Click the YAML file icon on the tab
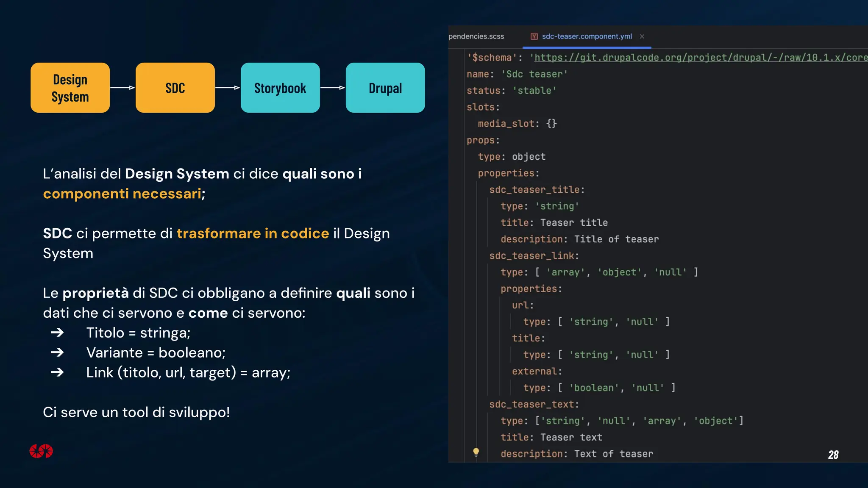This screenshot has width=868, height=488. tap(534, 36)
